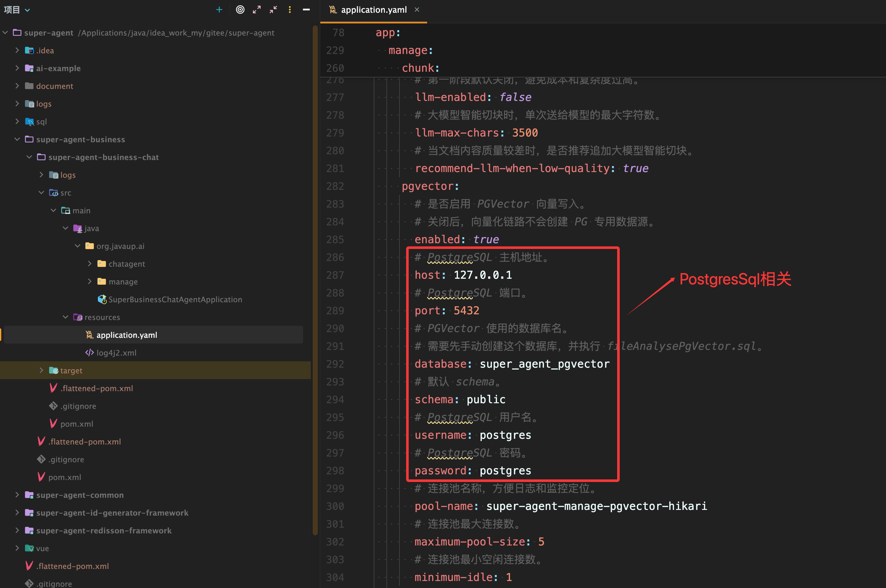Expand the target folder
This screenshot has height=588, width=886.
(x=41, y=370)
